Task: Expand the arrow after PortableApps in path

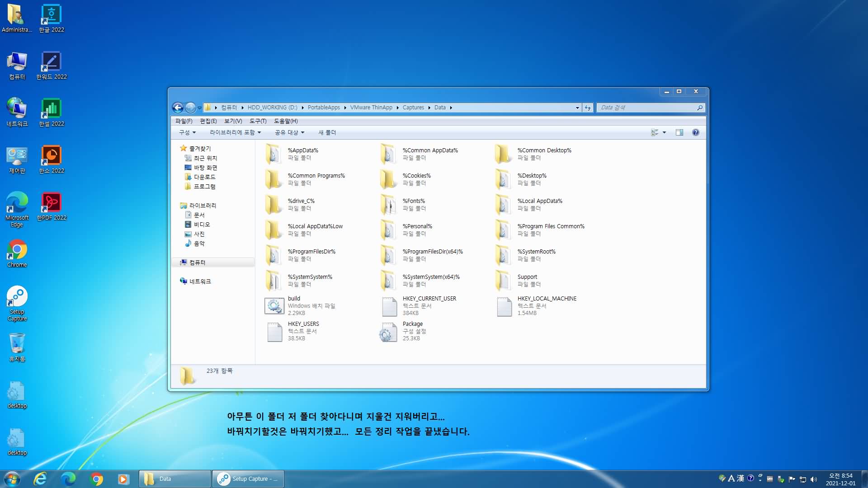Action: [x=345, y=108]
